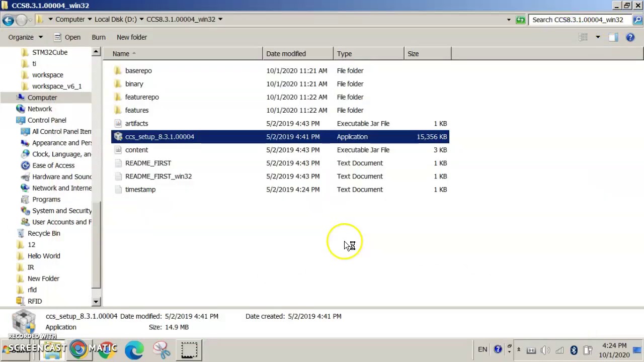This screenshot has width=644, height=362.
Task: Click the artifacts jar file icon
Action: [x=118, y=124]
